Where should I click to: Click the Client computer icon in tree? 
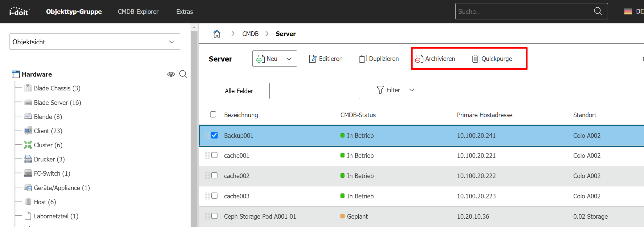[x=28, y=131]
